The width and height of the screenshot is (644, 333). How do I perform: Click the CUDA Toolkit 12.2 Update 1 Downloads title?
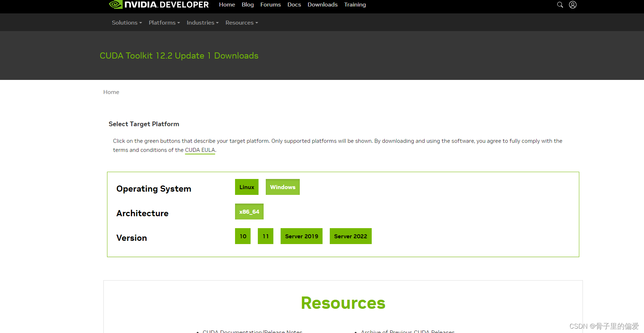[179, 56]
